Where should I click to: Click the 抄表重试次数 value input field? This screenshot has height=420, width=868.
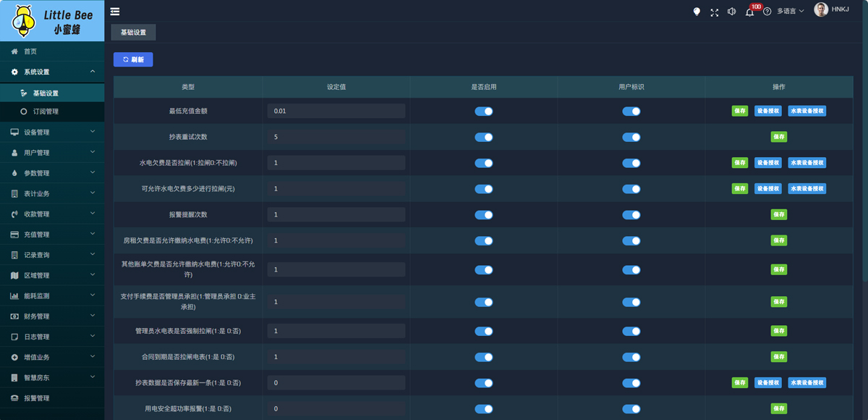coord(336,137)
